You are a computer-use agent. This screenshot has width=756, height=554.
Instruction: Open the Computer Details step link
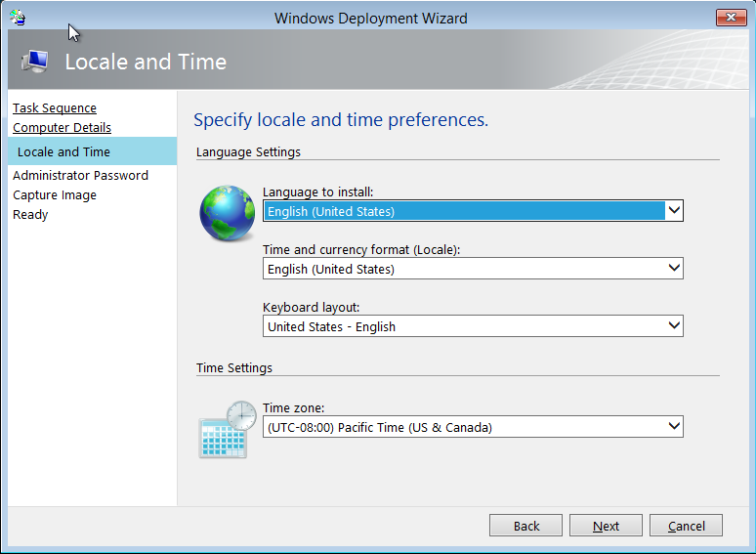tap(62, 127)
